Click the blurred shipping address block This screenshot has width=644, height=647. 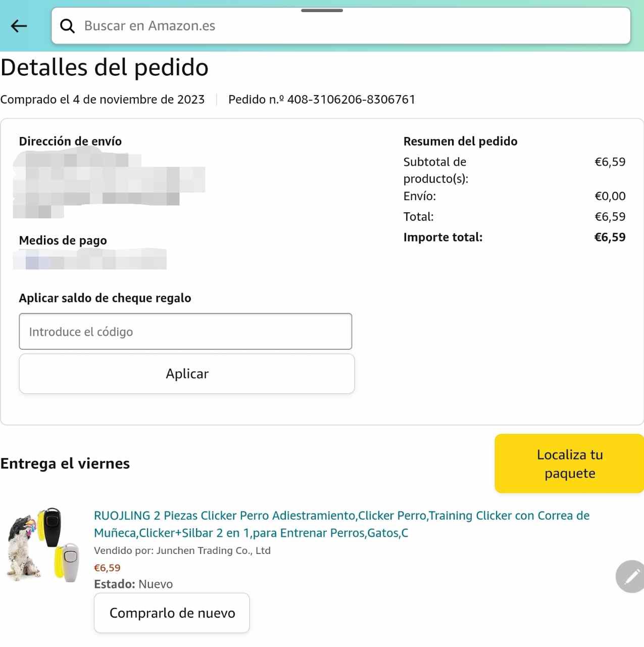tap(109, 184)
